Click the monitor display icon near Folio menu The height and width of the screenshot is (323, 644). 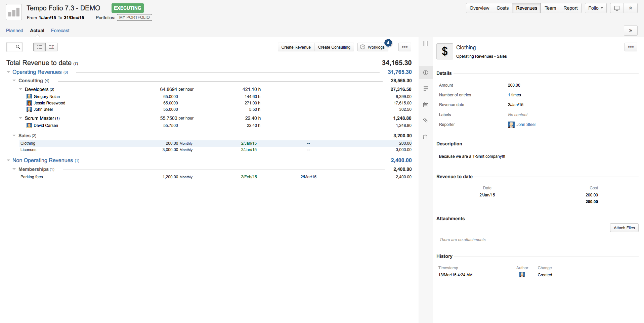pos(616,8)
